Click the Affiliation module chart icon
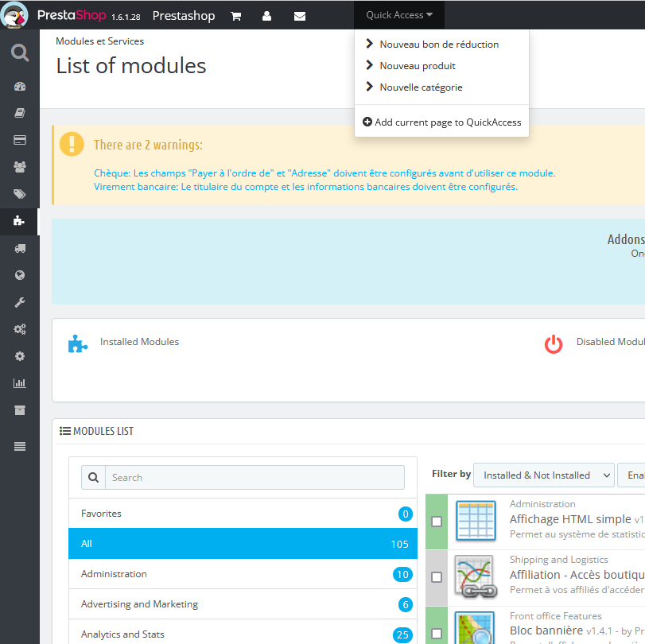 click(476, 576)
